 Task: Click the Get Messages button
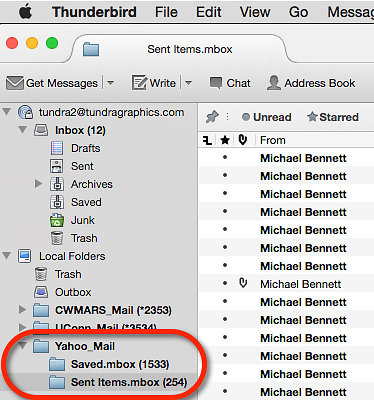[52, 83]
